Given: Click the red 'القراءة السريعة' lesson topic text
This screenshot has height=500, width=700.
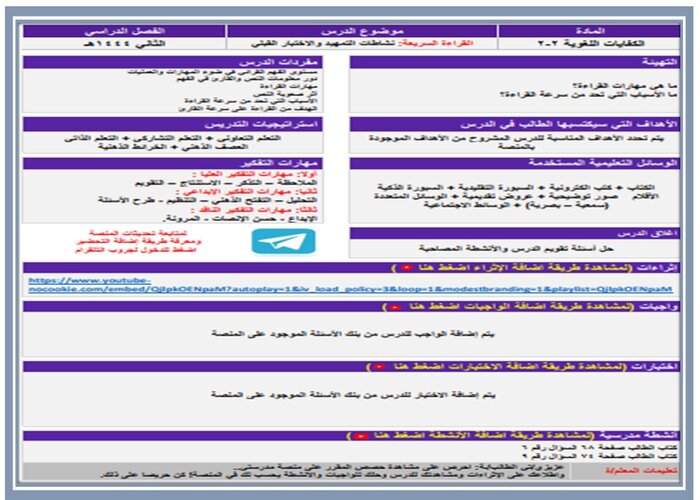Looking at the screenshot, I should click(435, 43).
